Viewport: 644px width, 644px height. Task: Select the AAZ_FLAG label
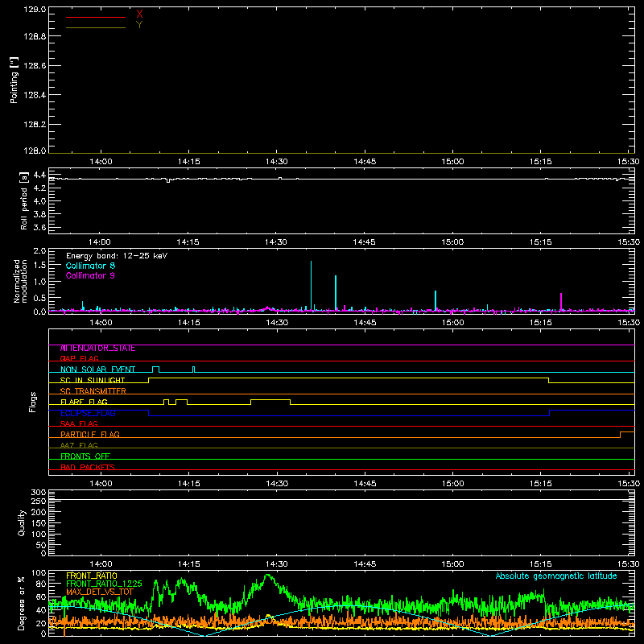79,445
